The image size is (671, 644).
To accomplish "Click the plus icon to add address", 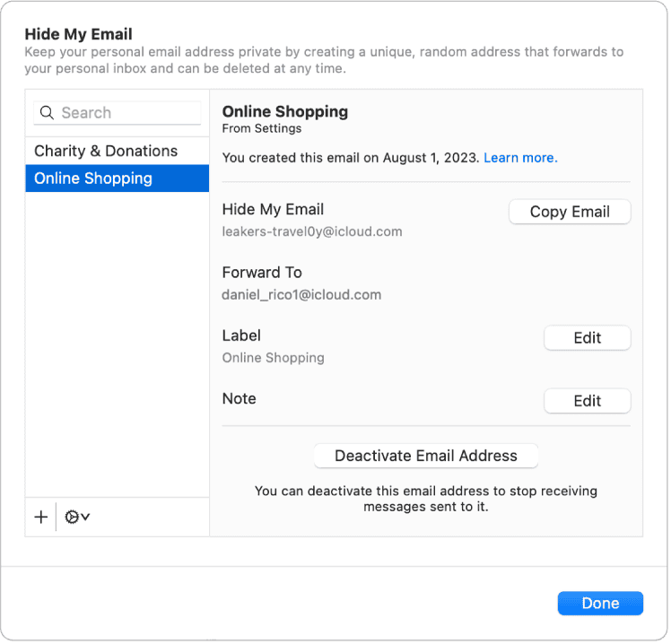I will pos(40,517).
